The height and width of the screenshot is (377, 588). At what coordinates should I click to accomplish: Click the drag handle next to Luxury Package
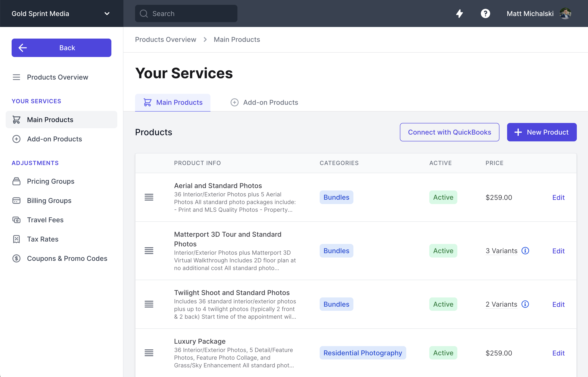tap(149, 352)
